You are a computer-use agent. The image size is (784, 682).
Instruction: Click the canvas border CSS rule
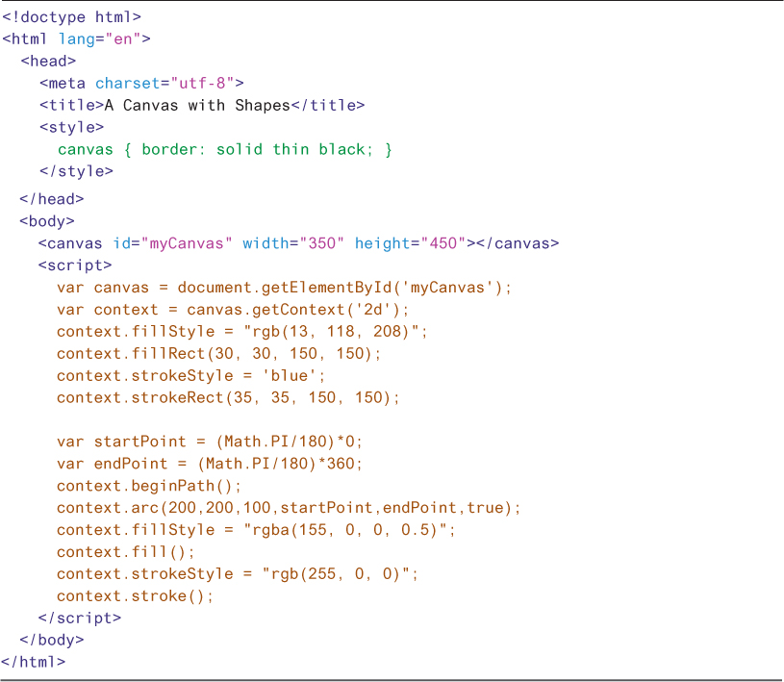[225, 150]
